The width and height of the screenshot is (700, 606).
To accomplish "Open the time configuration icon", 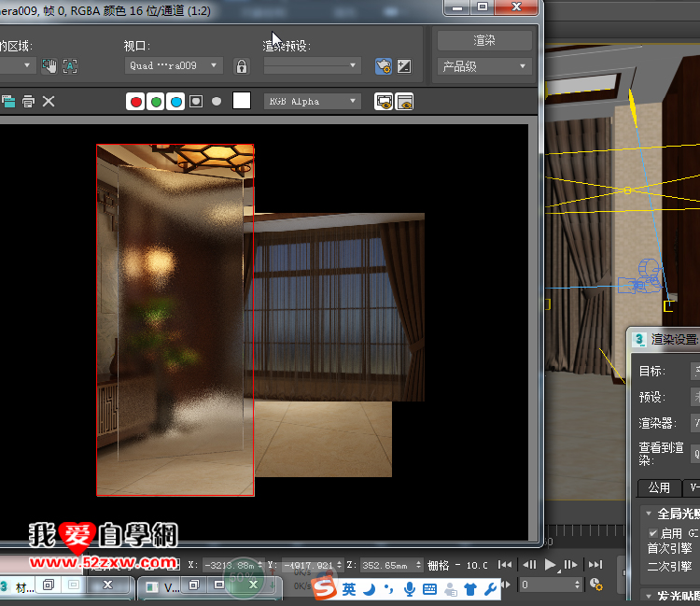I will tap(595, 585).
